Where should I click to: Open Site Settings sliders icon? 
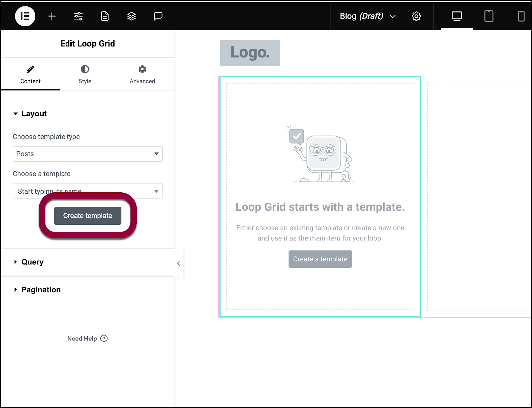click(78, 16)
